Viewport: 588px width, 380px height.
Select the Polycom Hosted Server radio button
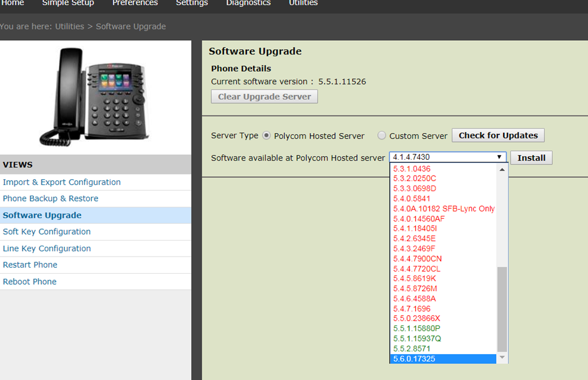click(266, 136)
